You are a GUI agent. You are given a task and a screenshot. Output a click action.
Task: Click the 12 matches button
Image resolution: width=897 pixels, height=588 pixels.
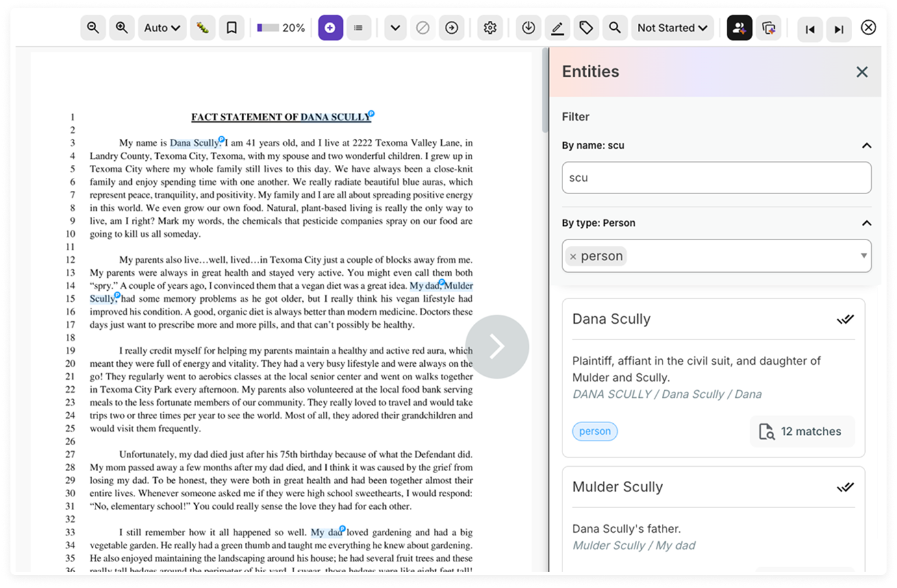(x=802, y=432)
